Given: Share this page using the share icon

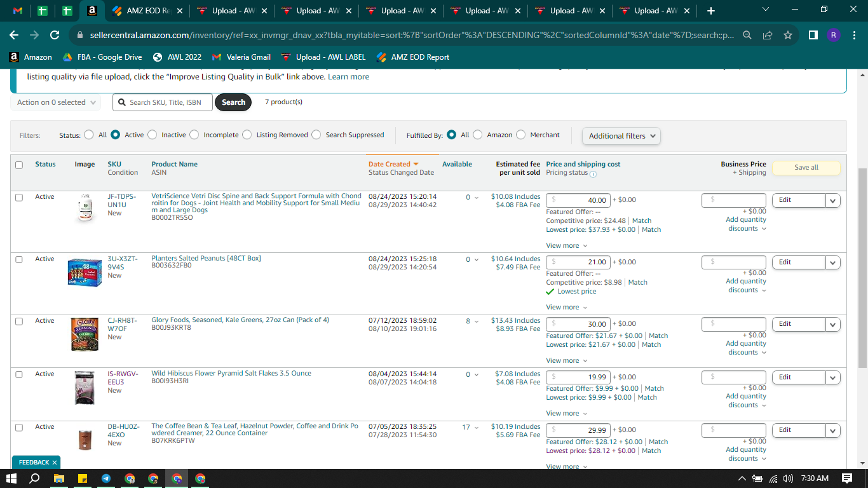Looking at the screenshot, I should click(768, 36).
